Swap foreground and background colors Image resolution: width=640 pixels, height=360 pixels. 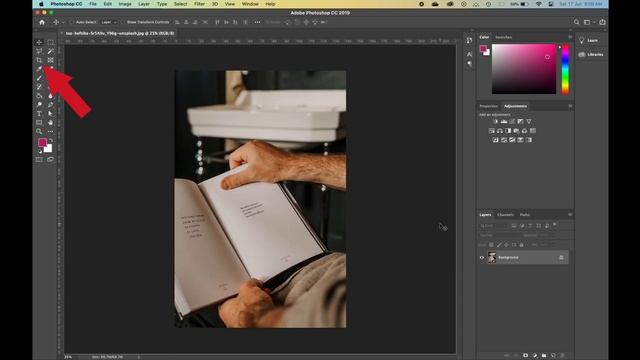coord(51,140)
